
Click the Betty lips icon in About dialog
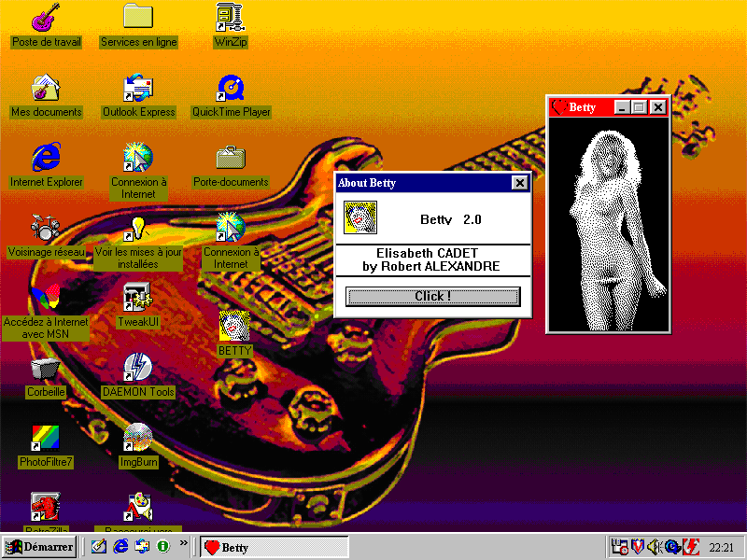(360, 217)
